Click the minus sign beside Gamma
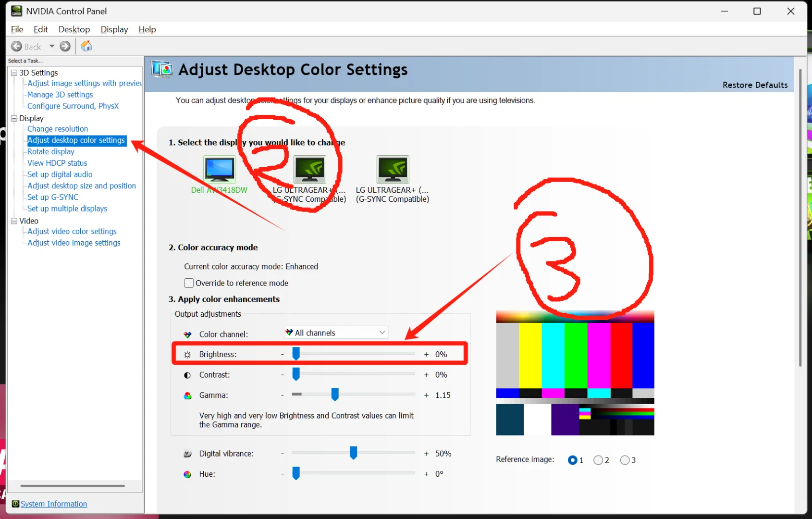 (283, 395)
